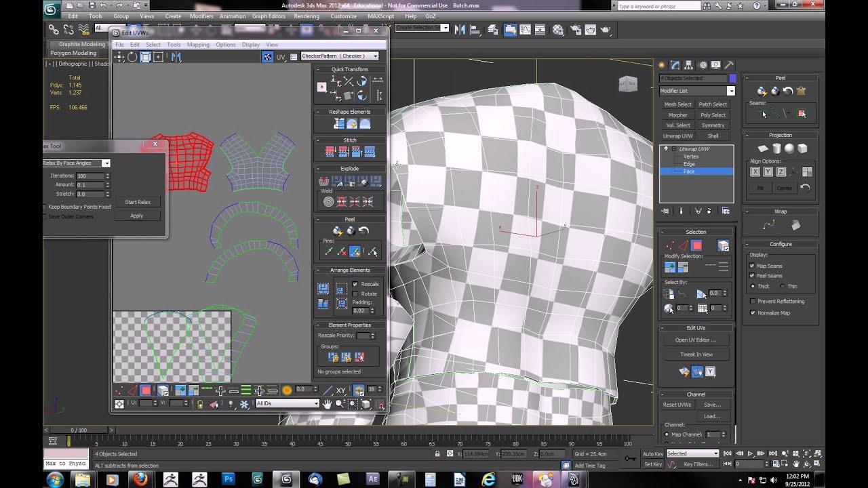Screen dimensions: 868x488
Task: Select Polygon sub-object mode in UV editor bottom bar
Action: coord(145,390)
